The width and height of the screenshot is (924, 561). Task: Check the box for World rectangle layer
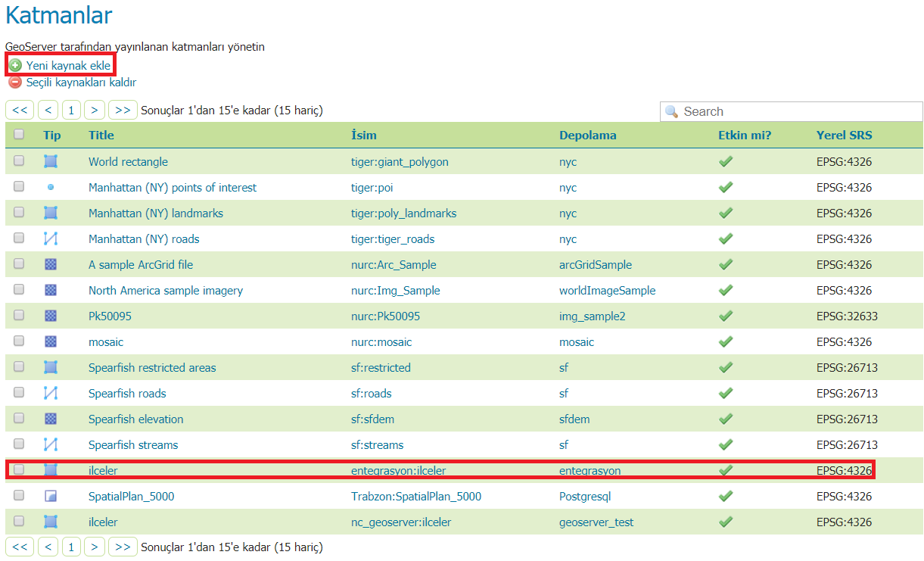pos(19,161)
